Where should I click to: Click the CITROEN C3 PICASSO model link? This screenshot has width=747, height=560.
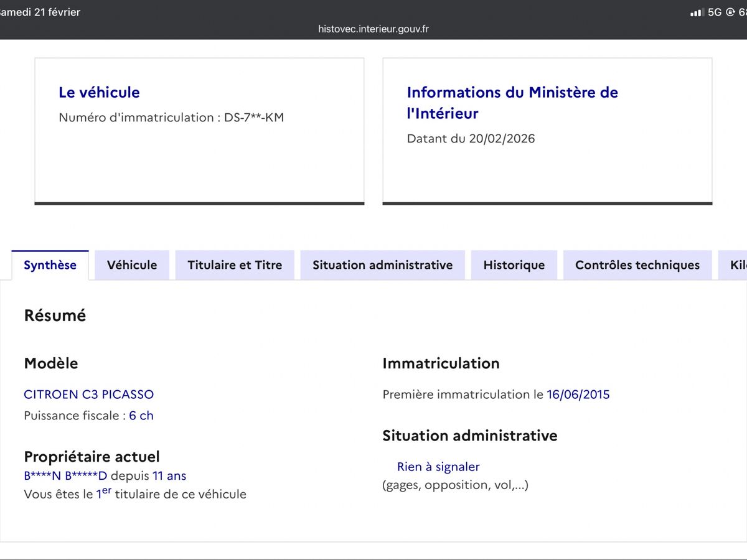pyautogui.click(x=88, y=394)
